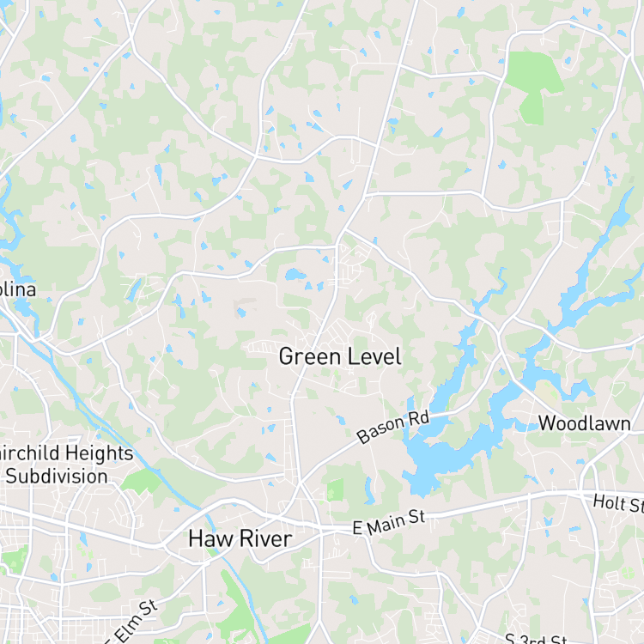Click the partial 'olina' label at left edge
The image size is (644, 644).
pos(18,290)
